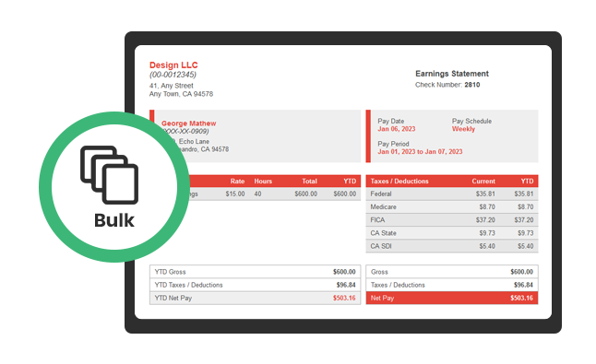The height and width of the screenshot is (364, 596).
Task: Click the 'Hours' column header
Action: [x=263, y=182]
